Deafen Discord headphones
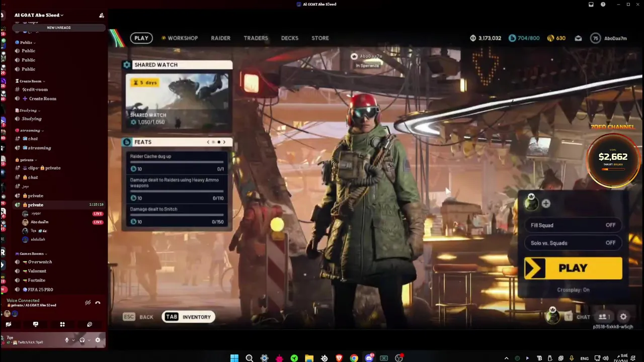The image size is (644, 362). [x=82, y=340]
